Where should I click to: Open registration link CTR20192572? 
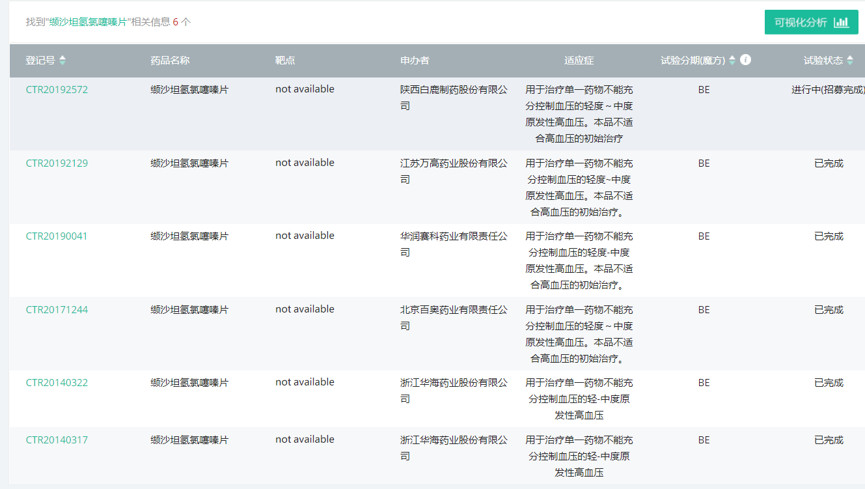point(57,89)
